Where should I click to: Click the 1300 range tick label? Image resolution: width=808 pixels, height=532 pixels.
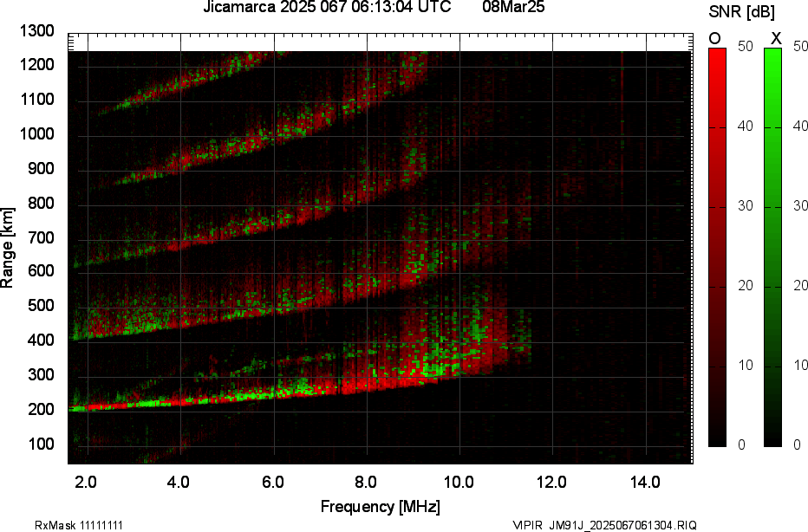tap(37, 31)
